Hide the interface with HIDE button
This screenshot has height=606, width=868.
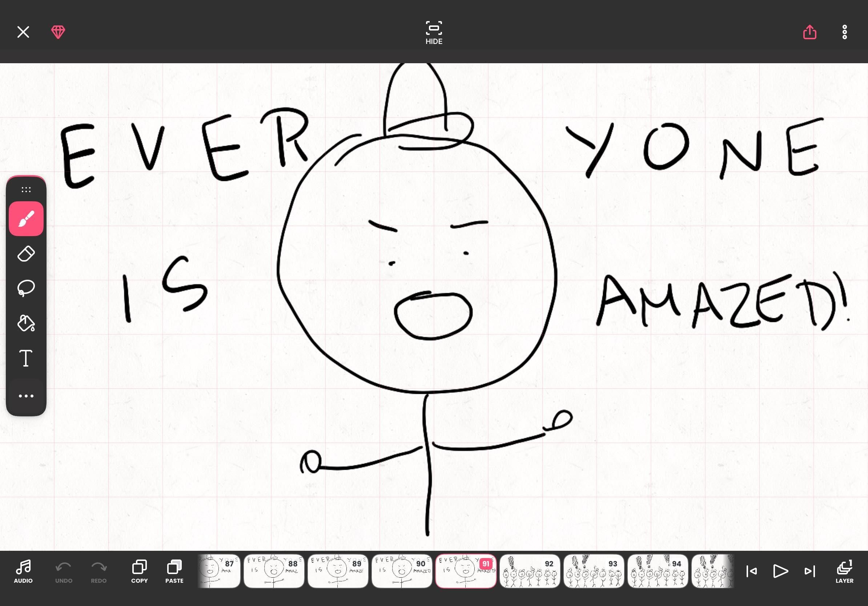[434, 33]
